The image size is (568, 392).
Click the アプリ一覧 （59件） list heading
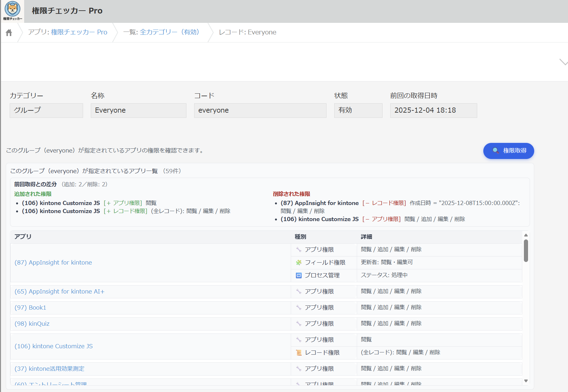point(96,171)
